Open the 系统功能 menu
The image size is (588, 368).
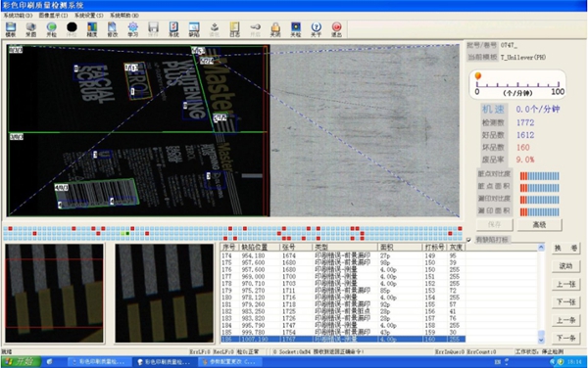pyautogui.click(x=18, y=16)
